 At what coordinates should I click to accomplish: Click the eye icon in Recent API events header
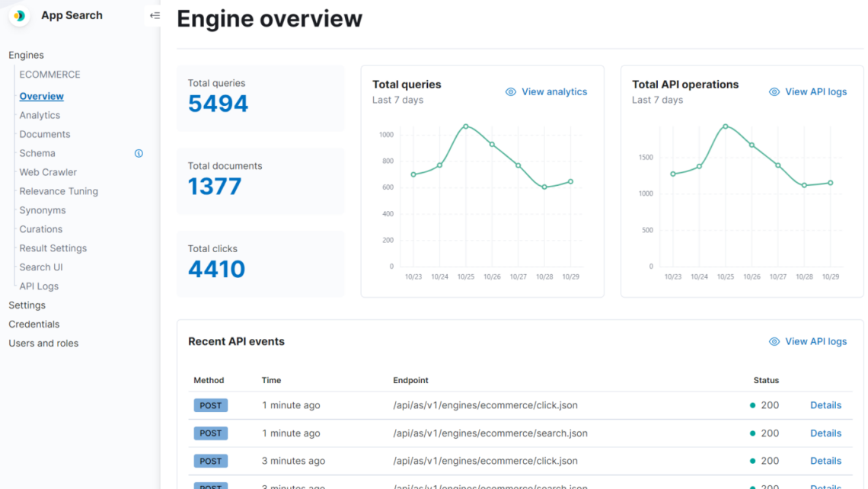coord(774,341)
